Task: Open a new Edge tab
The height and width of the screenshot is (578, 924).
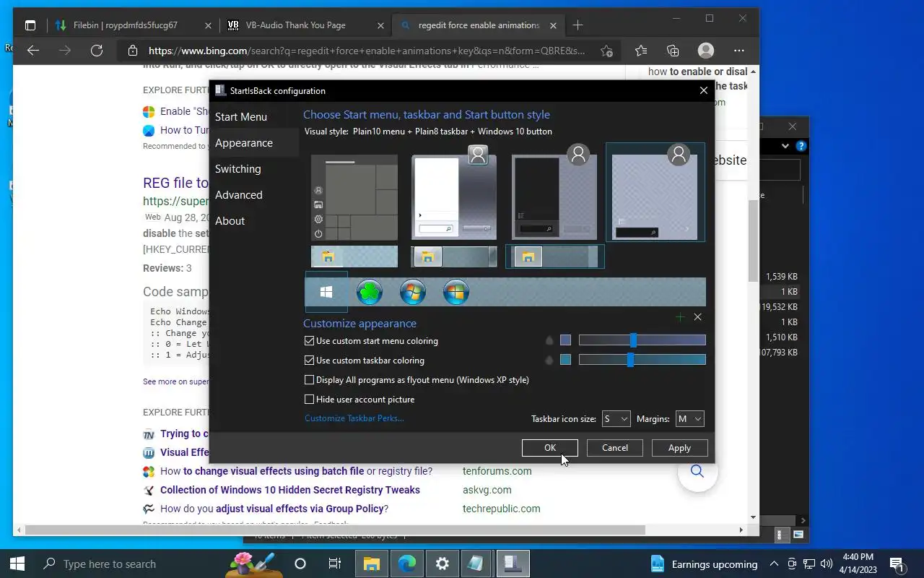Action: [x=577, y=25]
